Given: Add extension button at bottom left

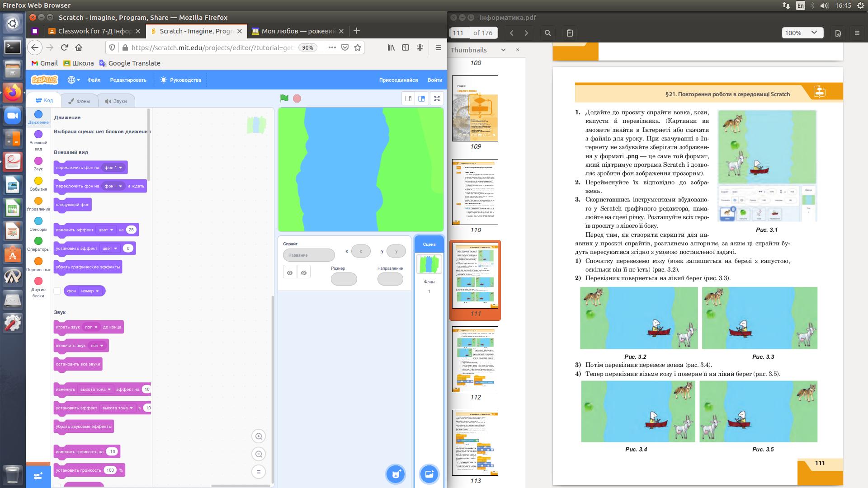Looking at the screenshot, I should pyautogui.click(x=38, y=475).
